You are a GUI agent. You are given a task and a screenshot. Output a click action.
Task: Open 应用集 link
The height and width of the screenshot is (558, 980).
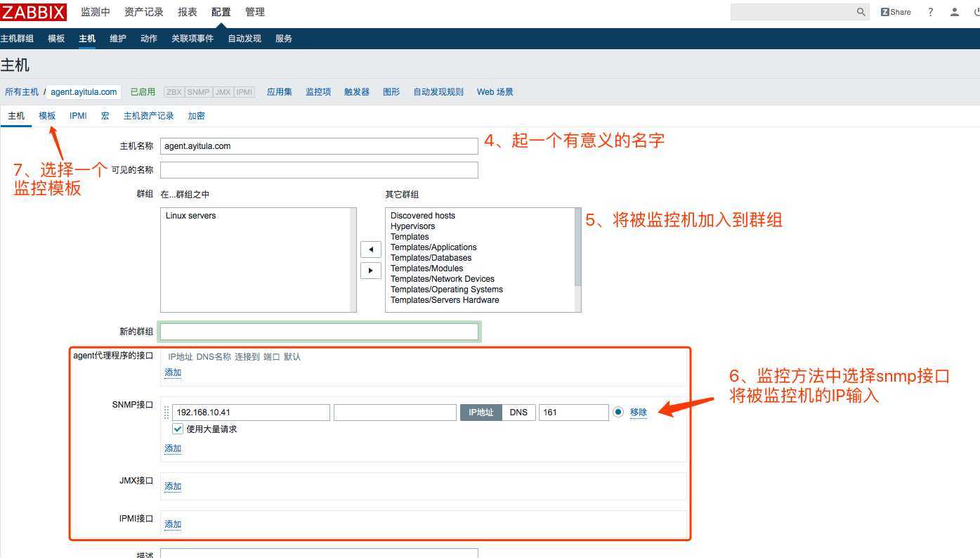(280, 92)
